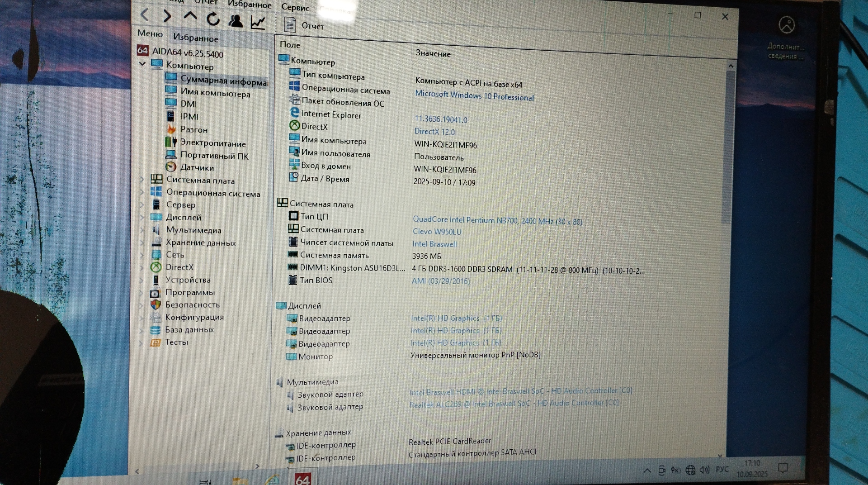Expand the Системная плата tree node
This screenshot has height=485, width=868.
point(142,180)
